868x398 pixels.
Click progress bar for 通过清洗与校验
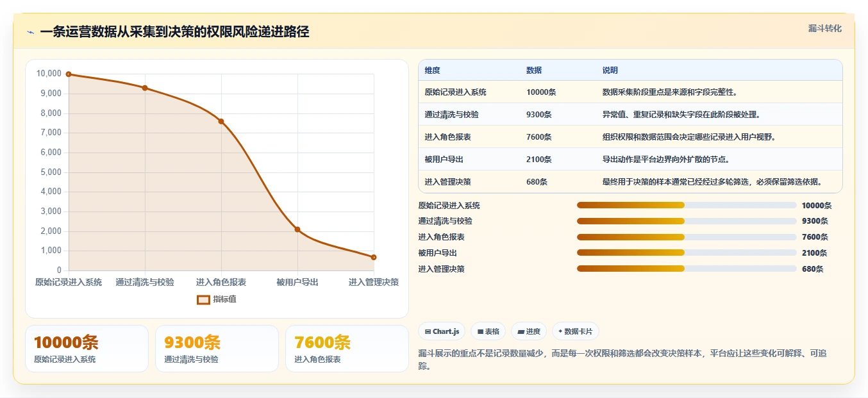[x=687, y=221]
